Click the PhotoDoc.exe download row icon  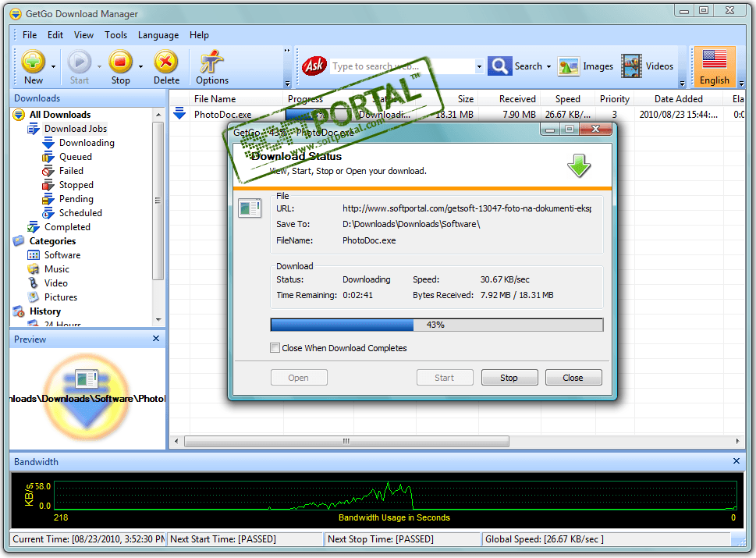point(179,114)
